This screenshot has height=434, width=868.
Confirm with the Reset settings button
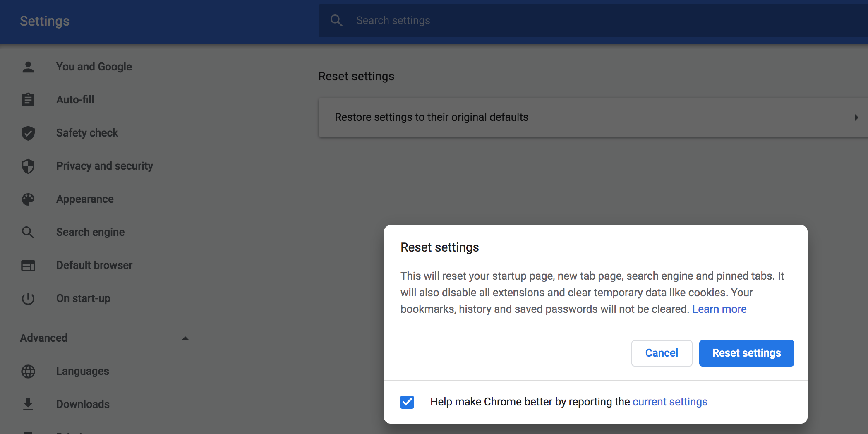[x=746, y=353]
